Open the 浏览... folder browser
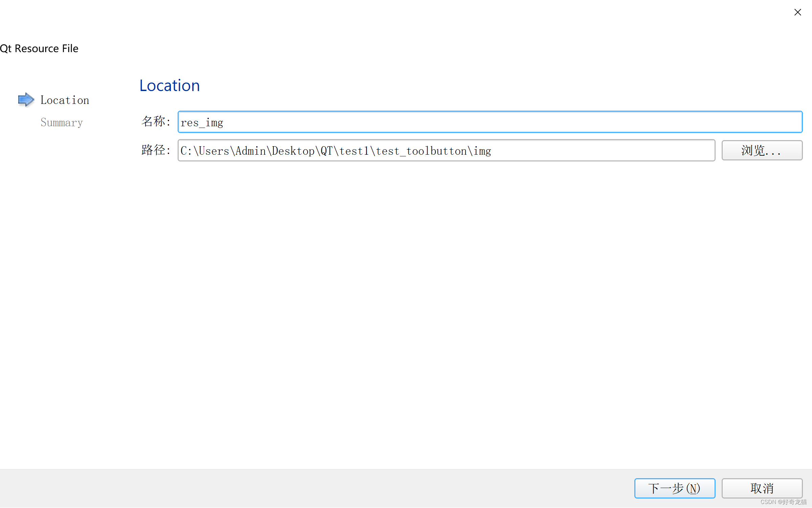The height and width of the screenshot is (508, 812). point(762,150)
